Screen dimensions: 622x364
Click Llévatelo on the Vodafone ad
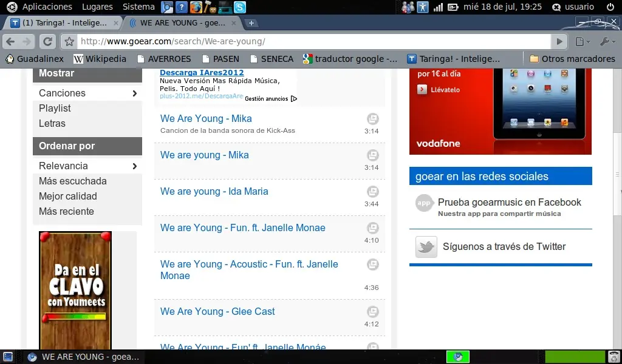pyautogui.click(x=439, y=90)
